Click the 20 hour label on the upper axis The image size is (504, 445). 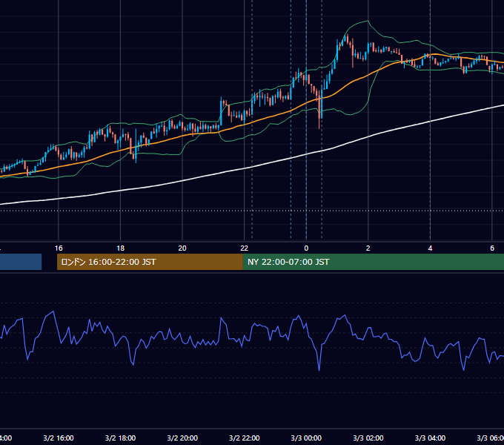pyautogui.click(x=182, y=248)
